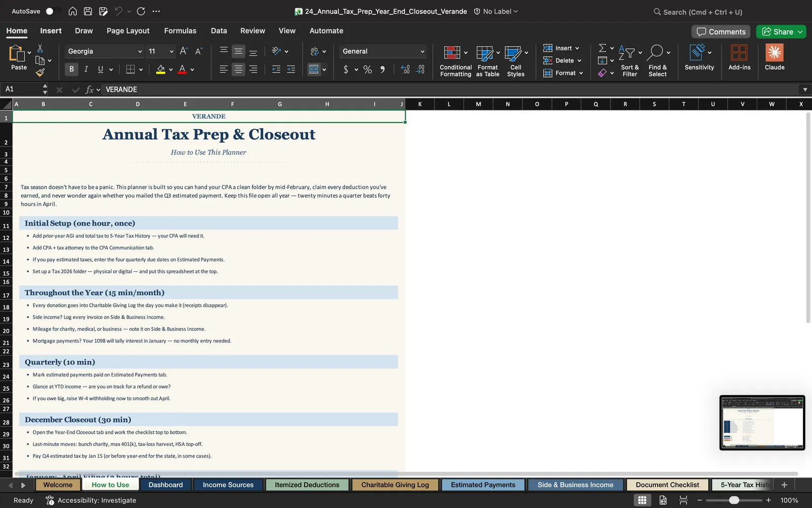Image resolution: width=812 pixels, height=508 pixels.
Task: Switch to Page Layout view in status bar
Action: click(x=663, y=500)
